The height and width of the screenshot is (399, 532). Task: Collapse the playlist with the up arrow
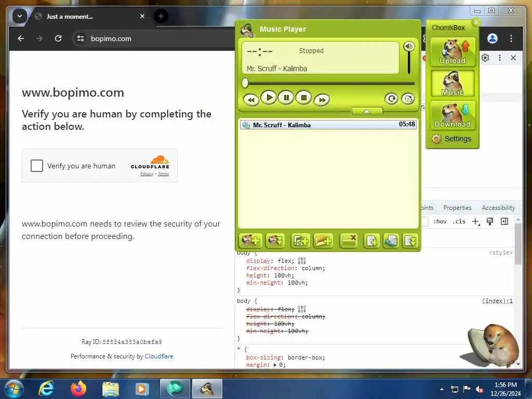click(367, 111)
